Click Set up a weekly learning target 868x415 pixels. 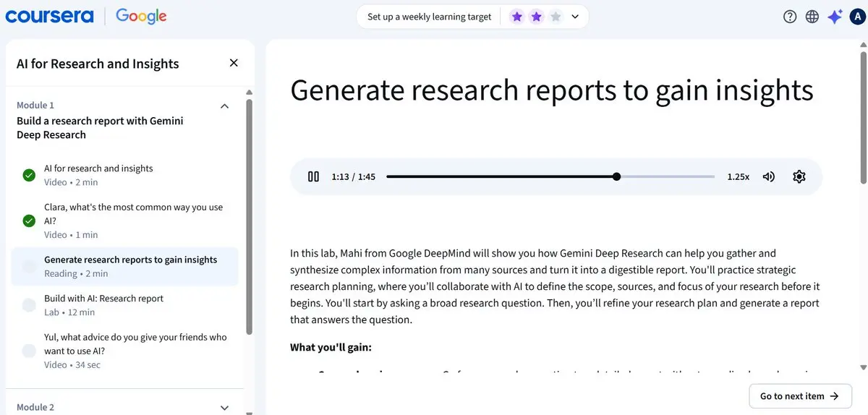(x=430, y=17)
